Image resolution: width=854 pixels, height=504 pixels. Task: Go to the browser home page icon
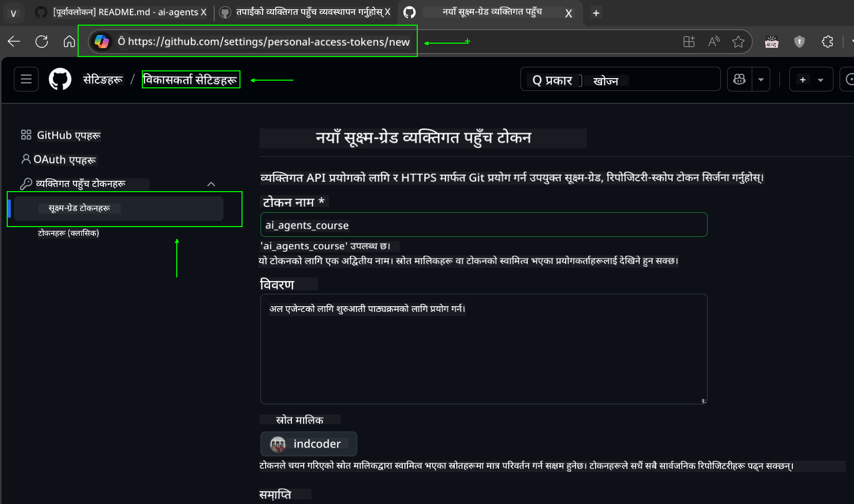click(x=69, y=42)
